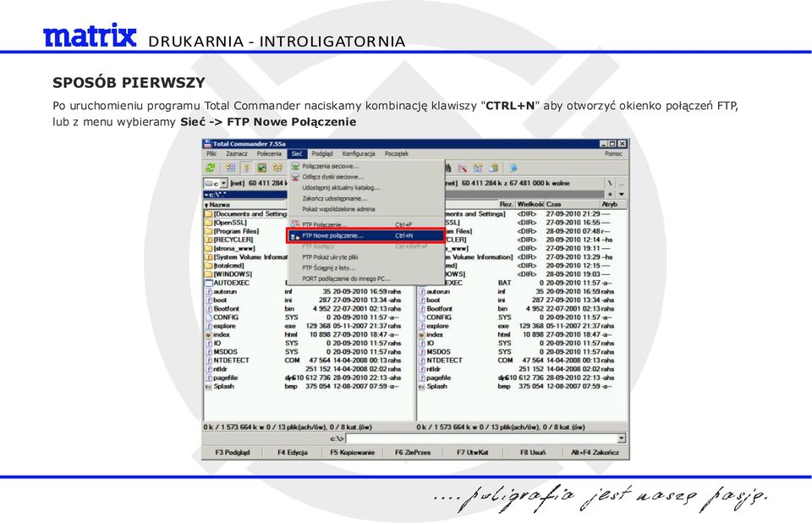Open the Konfiguracja menu
Viewport: 812px width, 524px height.
pos(359,153)
